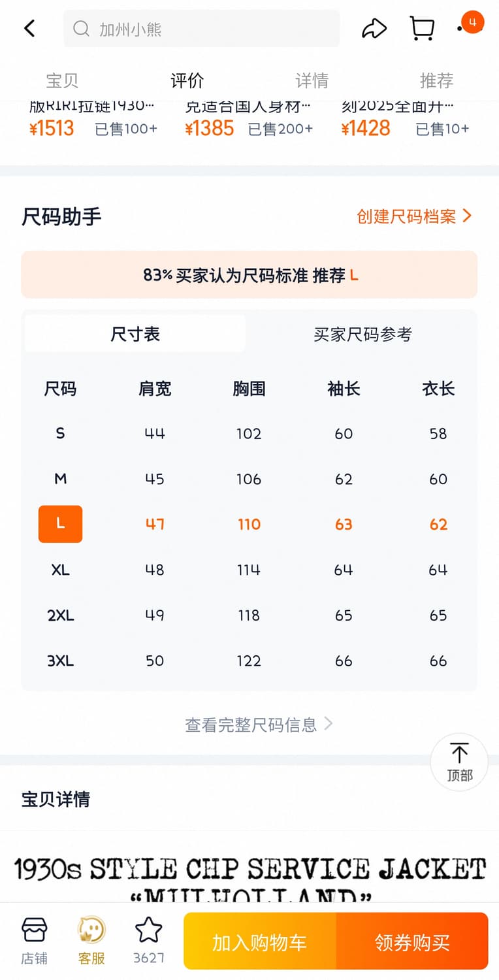This screenshot has width=499, height=980.
Task: Go to the 推荐 tab
Action: tap(436, 80)
